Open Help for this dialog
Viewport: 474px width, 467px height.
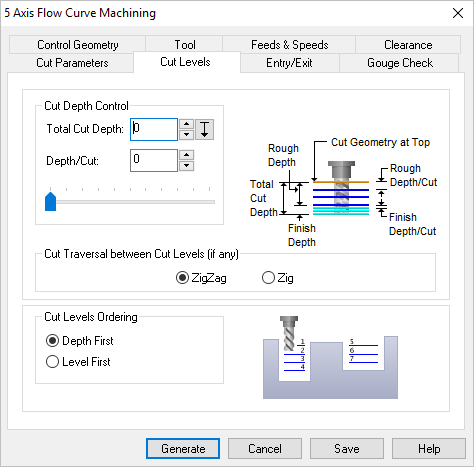pos(429,449)
